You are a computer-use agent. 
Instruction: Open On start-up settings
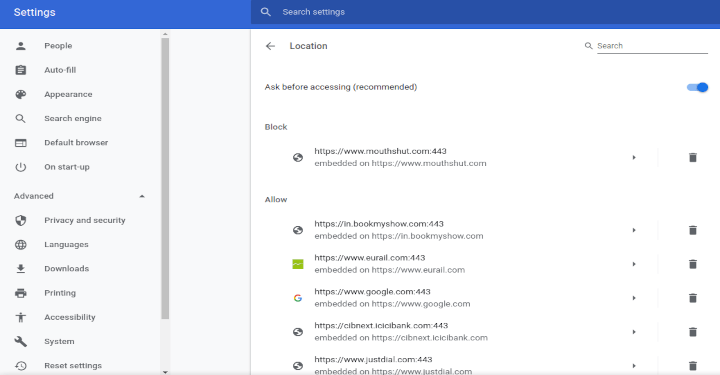pyautogui.click(x=67, y=167)
